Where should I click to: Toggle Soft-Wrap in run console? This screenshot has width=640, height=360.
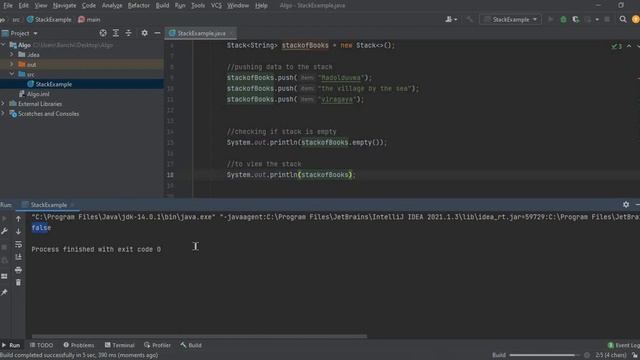(x=18, y=244)
